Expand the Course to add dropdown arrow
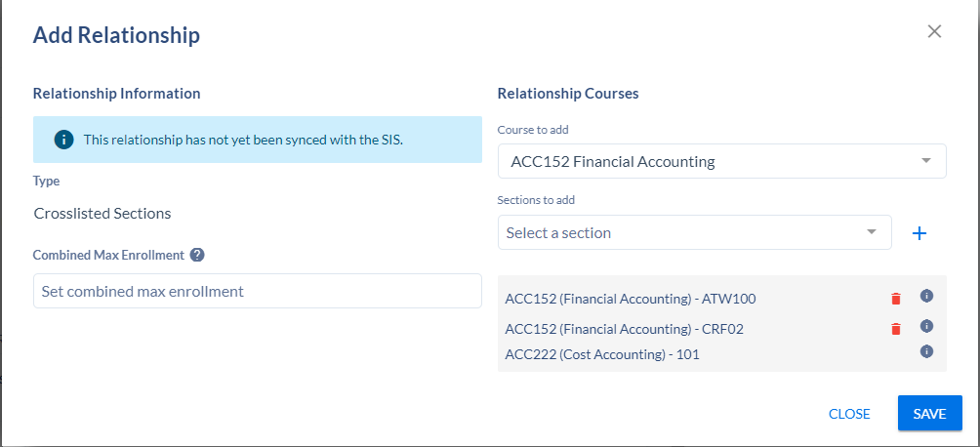980x447 pixels. [926, 161]
